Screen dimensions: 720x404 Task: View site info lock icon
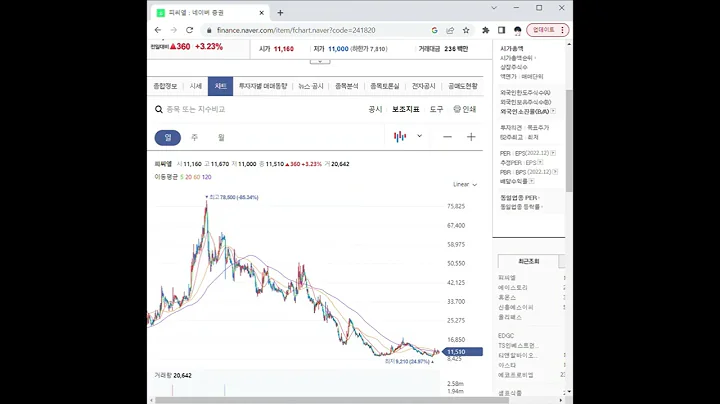click(x=209, y=30)
